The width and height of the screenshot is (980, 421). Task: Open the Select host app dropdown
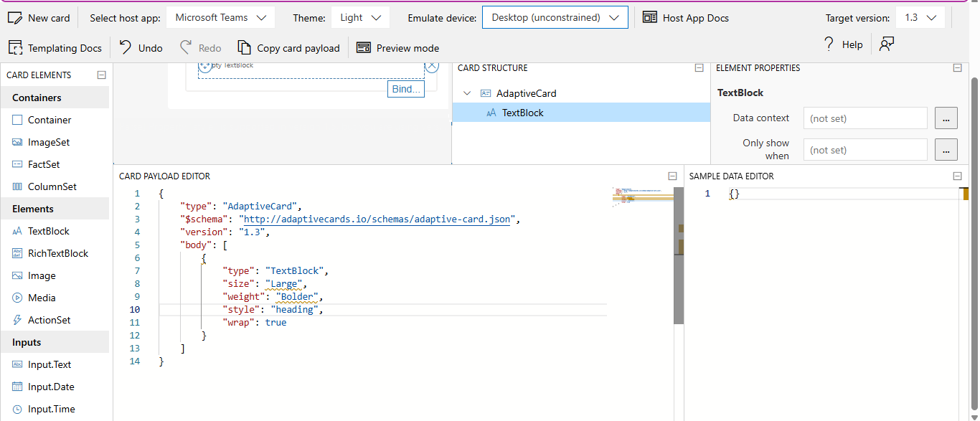(x=220, y=18)
